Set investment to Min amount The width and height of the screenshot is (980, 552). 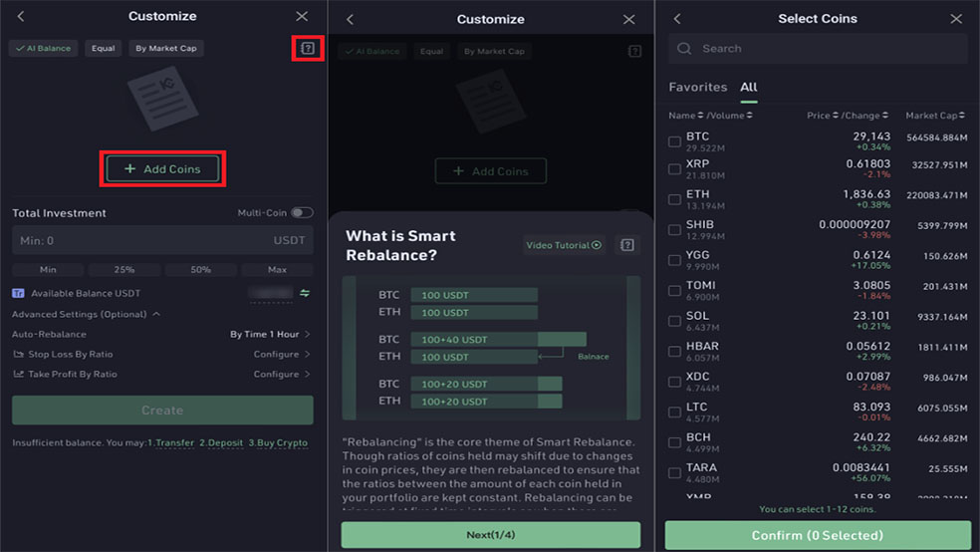click(48, 270)
